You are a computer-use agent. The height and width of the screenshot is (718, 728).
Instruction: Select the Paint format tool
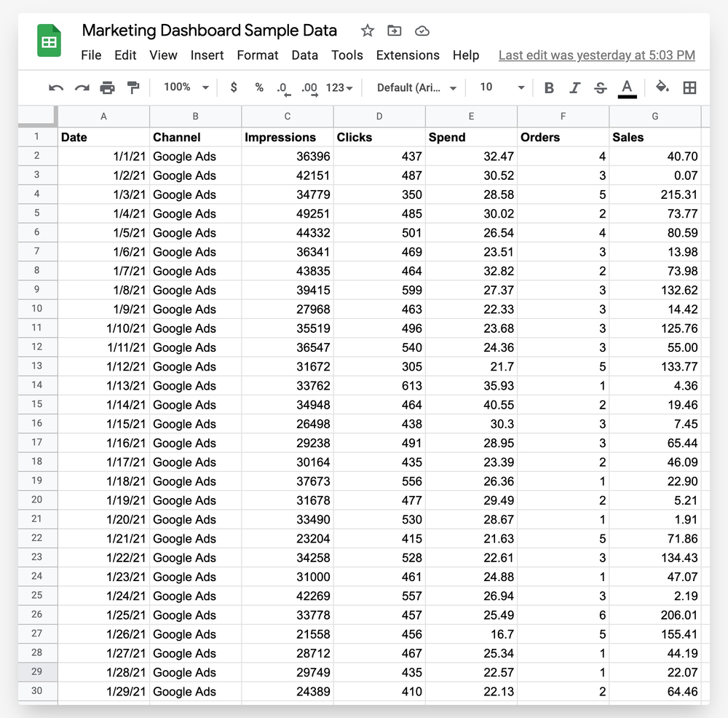[133, 87]
